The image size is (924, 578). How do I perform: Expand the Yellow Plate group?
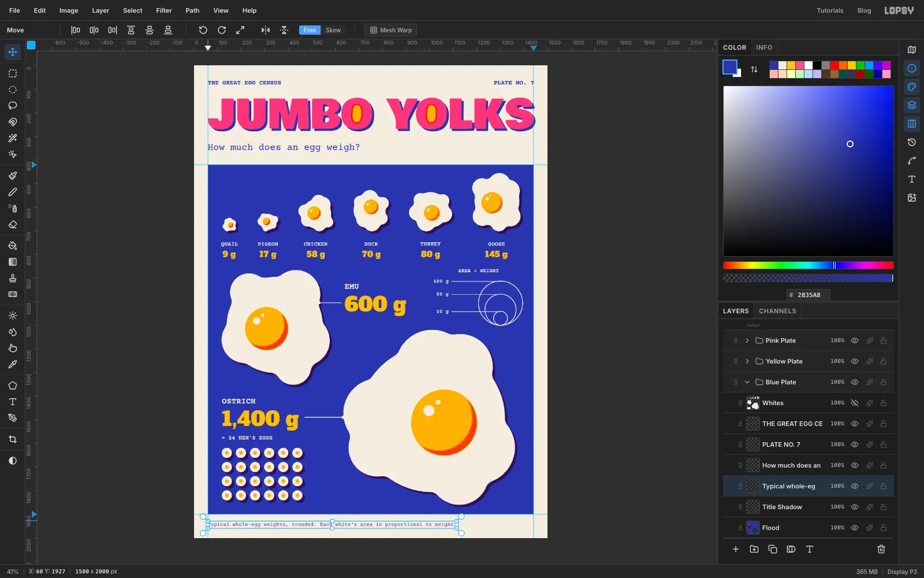coord(747,361)
